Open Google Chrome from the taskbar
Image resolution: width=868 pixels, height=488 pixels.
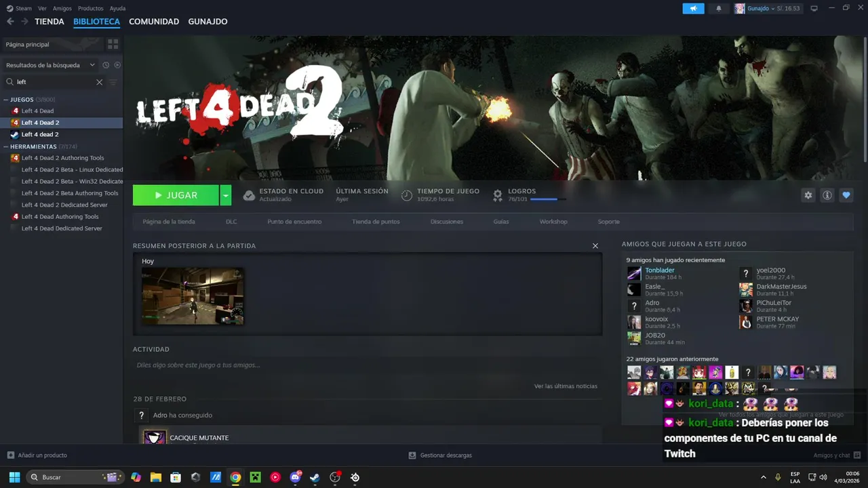[x=235, y=477]
